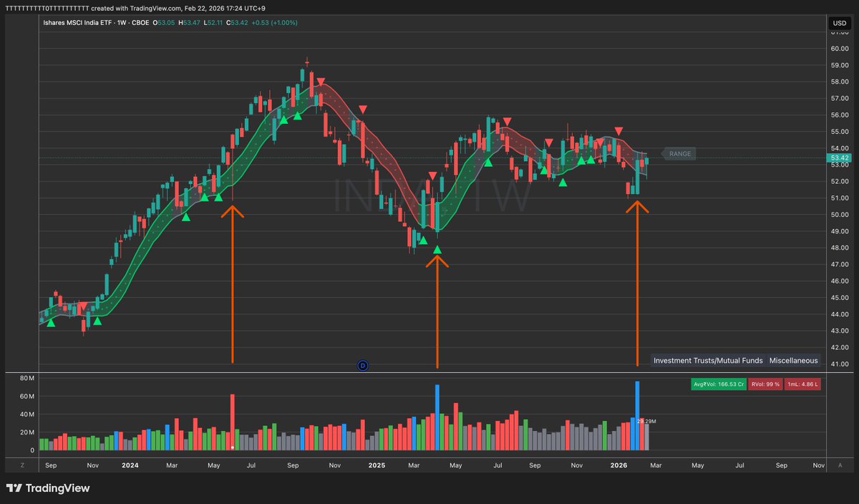Select the low value L52.11
The width and height of the screenshot is (859, 504).
(x=215, y=23)
